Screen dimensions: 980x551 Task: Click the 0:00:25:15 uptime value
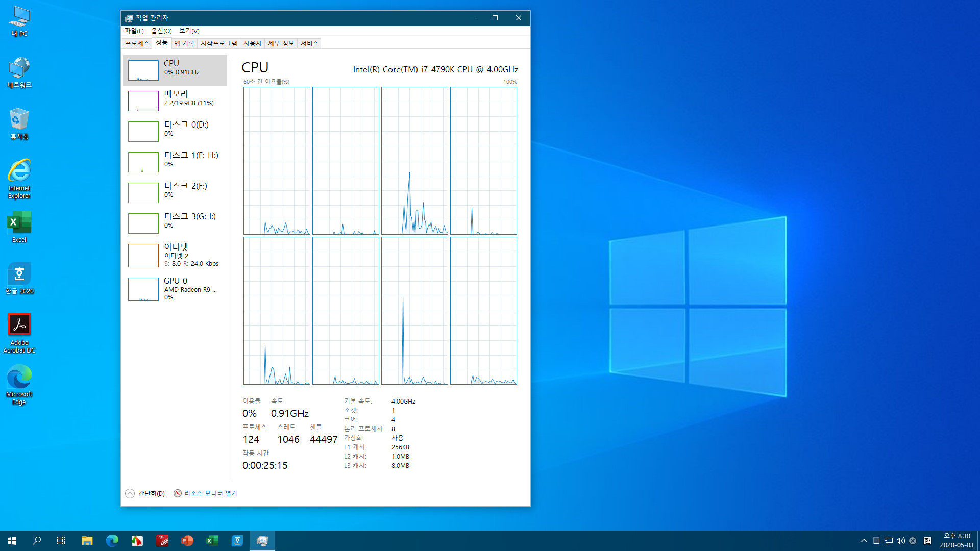click(x=265, y=465)
